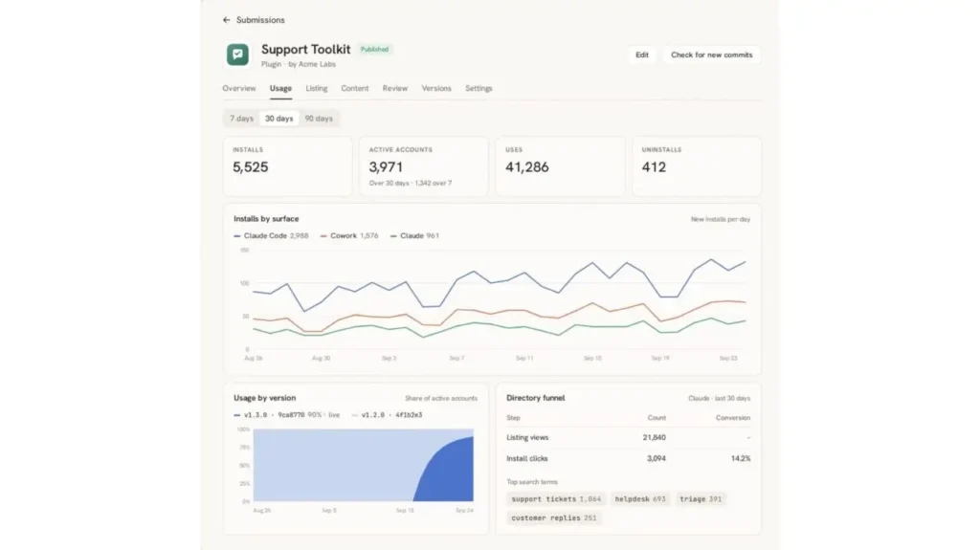Viewport: 980px width, 550px height.
Task: Click the 'Over 30 days · 1,342 over 7' note
Action: (410, 183)
